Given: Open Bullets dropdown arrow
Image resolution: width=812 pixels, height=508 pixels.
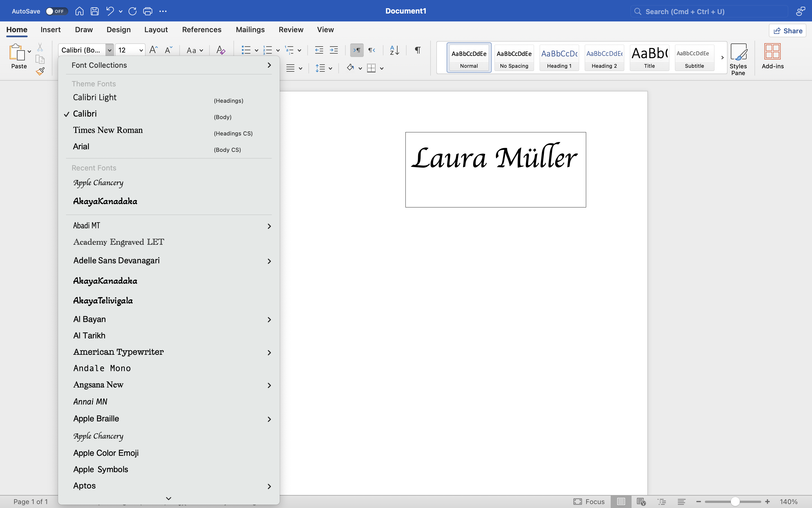Looking at the screenshot, I should coord(256,51).
